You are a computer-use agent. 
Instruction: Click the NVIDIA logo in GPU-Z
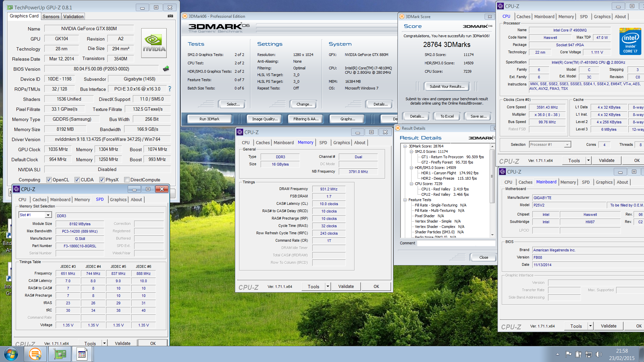tap(154, 43)
